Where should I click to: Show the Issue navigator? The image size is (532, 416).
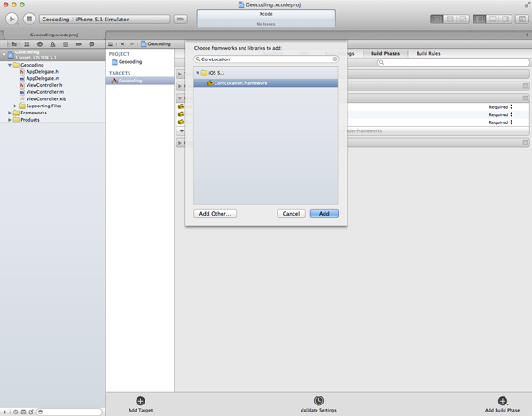pos(52,44)
